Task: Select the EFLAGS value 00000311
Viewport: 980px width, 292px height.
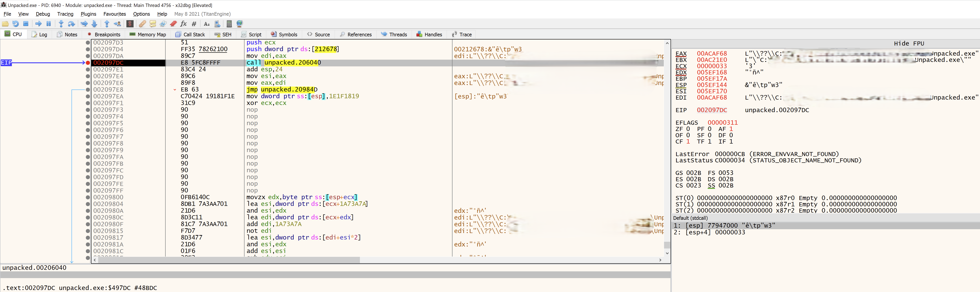Action: click(722, 123)
